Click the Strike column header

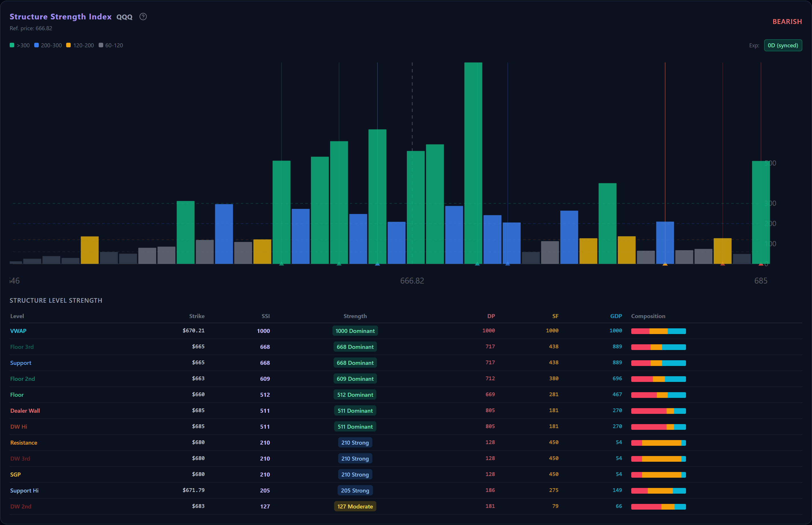pyautogui.click(x=197, y=316)
